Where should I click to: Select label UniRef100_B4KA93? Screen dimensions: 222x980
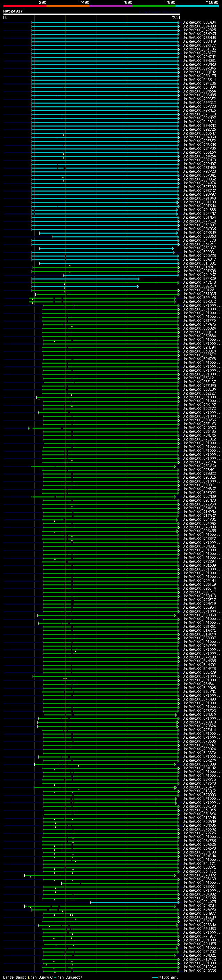click(x=199, y=699)
